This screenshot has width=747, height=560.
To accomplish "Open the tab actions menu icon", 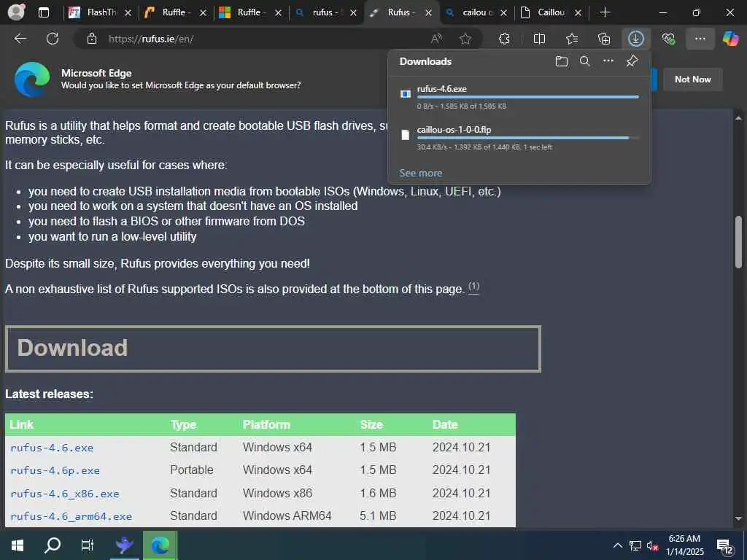I will [43, 12].
